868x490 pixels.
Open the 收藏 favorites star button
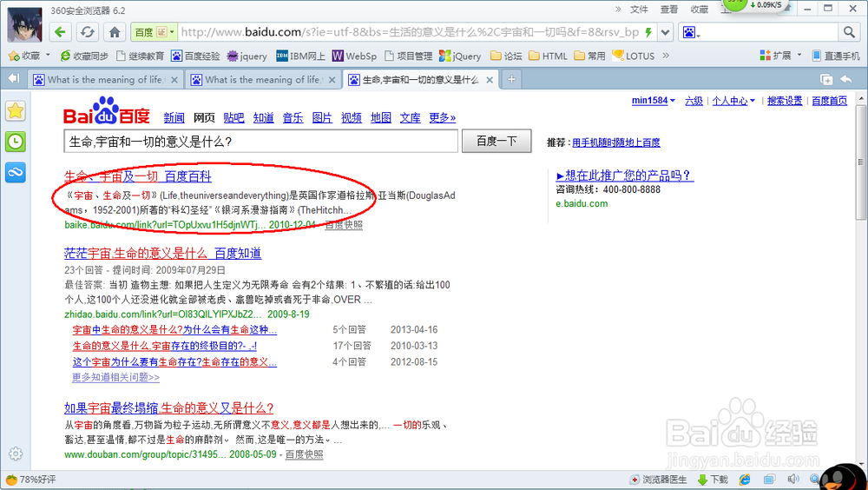[x=25, y=56]
